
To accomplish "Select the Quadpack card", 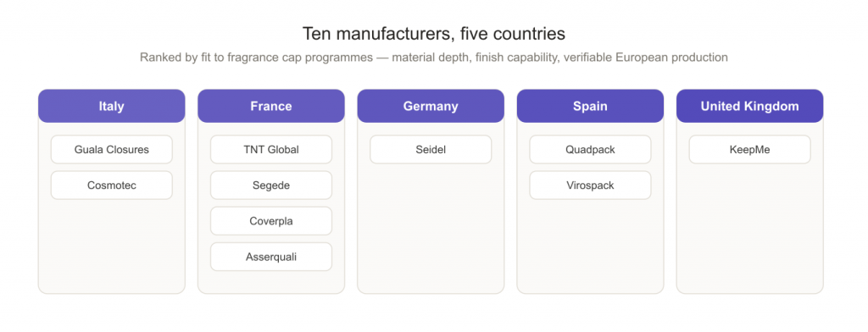I will (590, 149).
